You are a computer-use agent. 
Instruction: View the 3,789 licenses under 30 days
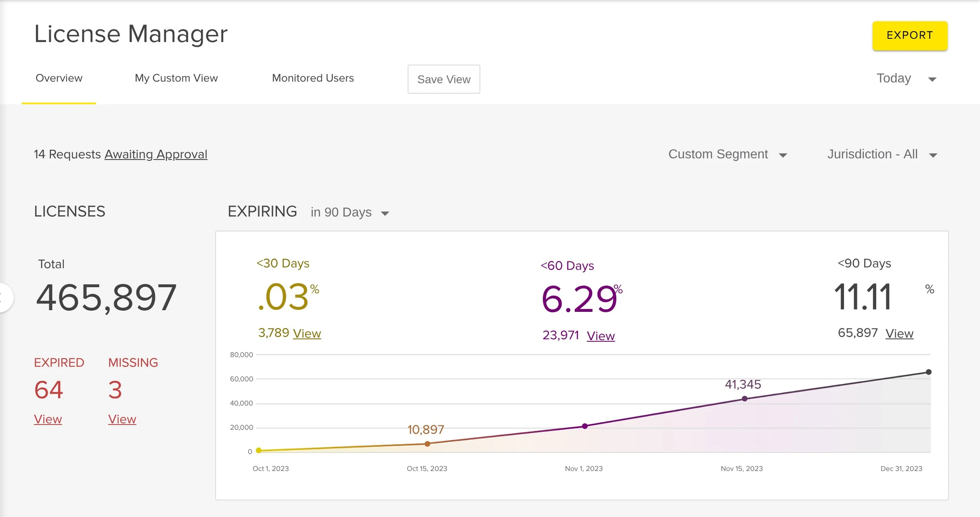[x=307, y=333]
